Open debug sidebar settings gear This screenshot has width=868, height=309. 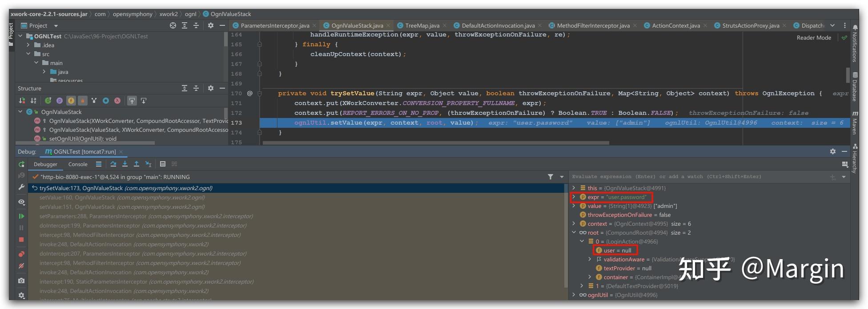coord(21,295)
